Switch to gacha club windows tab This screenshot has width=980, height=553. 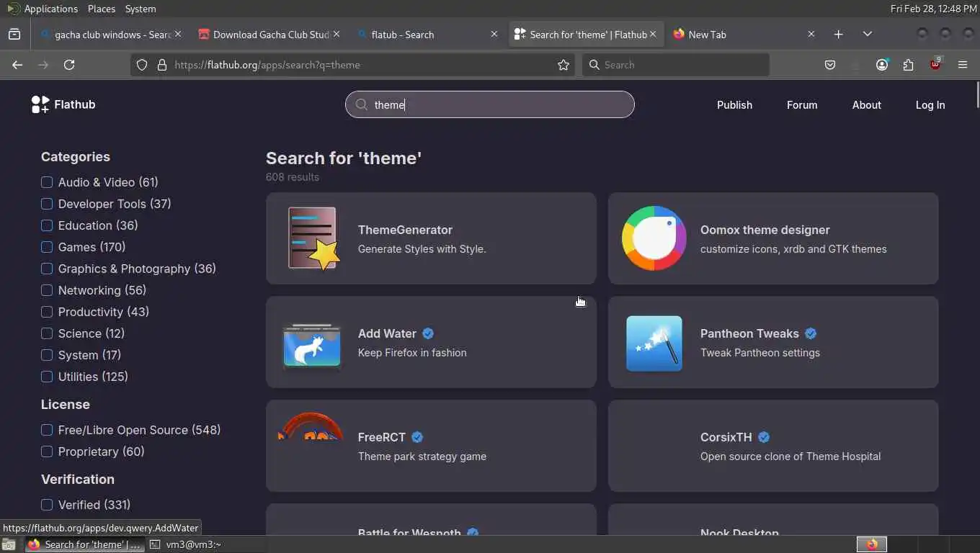click(x=112, y=34)
